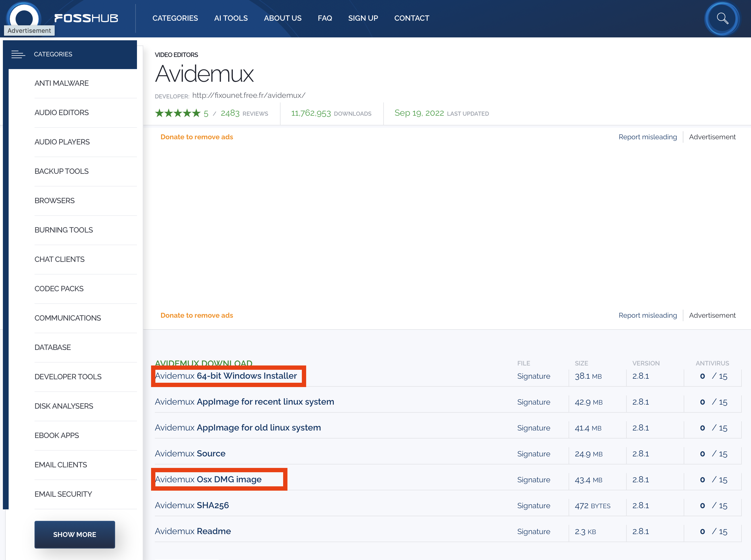Viewport: 751px width, 560px height.
Task: Open Signature for Avidemux Source
Action: click(x=533, y=454)
